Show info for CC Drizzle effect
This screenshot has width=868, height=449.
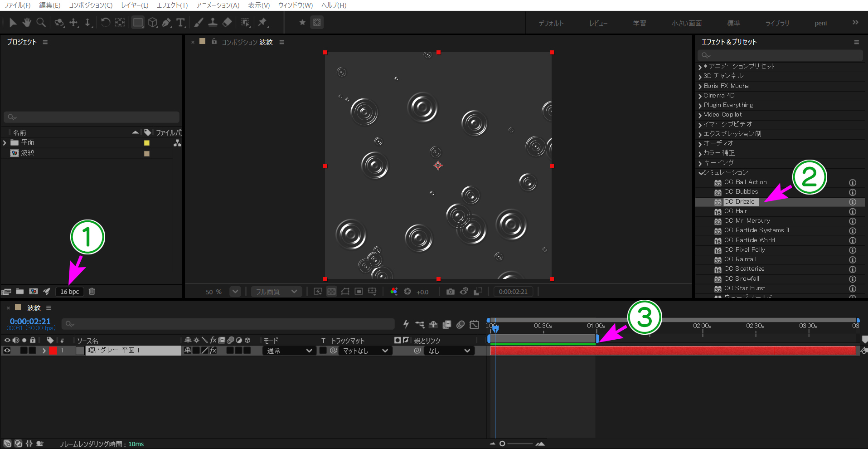[853, 202]
